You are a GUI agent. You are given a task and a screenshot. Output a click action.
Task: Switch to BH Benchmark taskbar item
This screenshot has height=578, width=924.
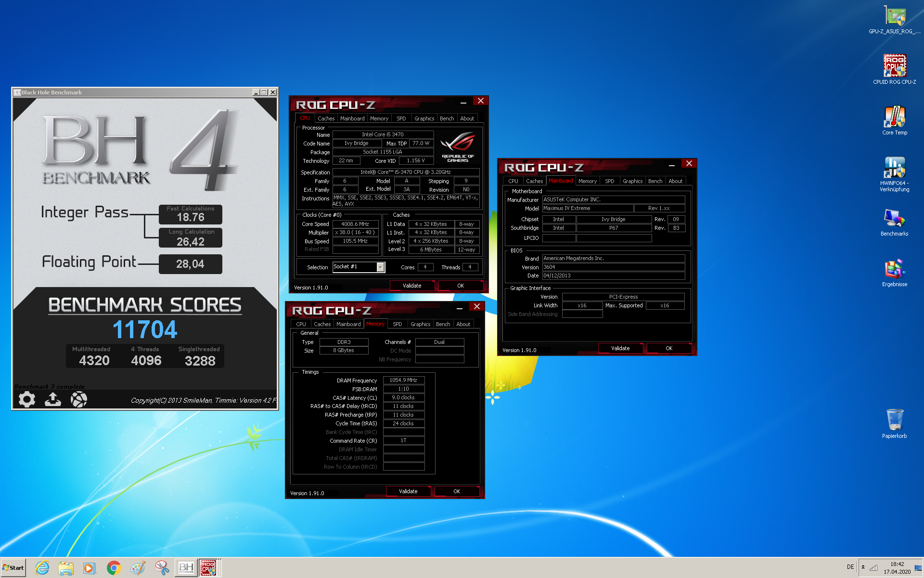coord(186,568)
